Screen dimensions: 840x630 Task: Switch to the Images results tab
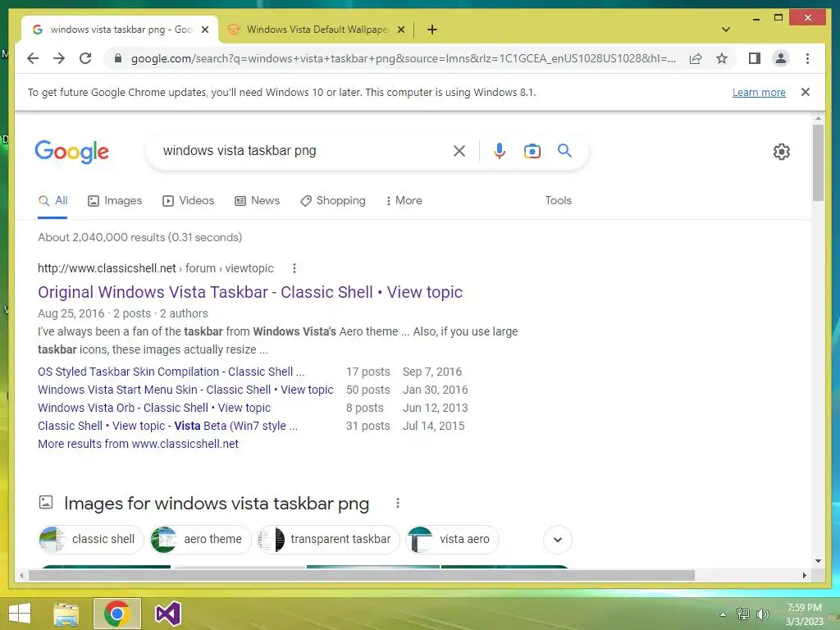[x=115, y=201]
